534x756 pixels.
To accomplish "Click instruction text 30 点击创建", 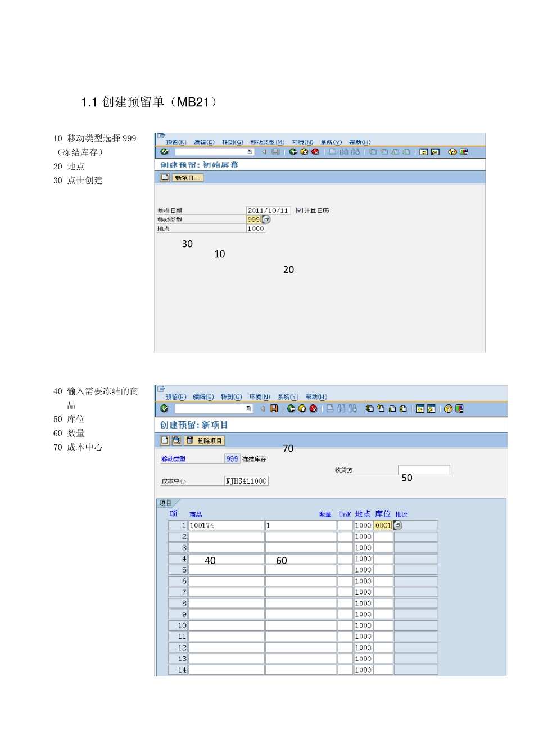I will [78, 181].
